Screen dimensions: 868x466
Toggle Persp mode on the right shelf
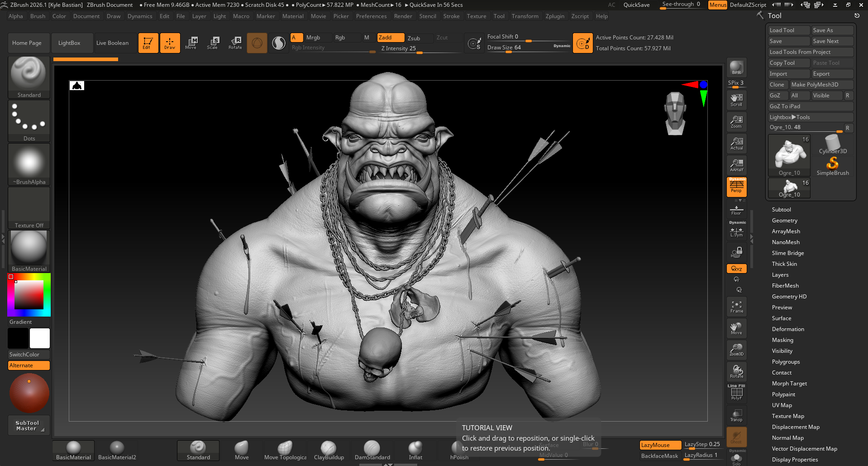[736, 187]
